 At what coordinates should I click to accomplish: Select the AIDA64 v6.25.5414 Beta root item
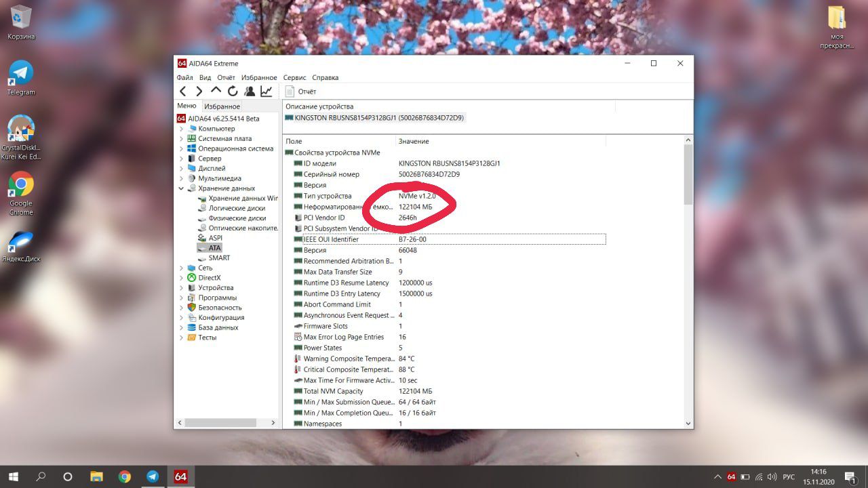218,119
